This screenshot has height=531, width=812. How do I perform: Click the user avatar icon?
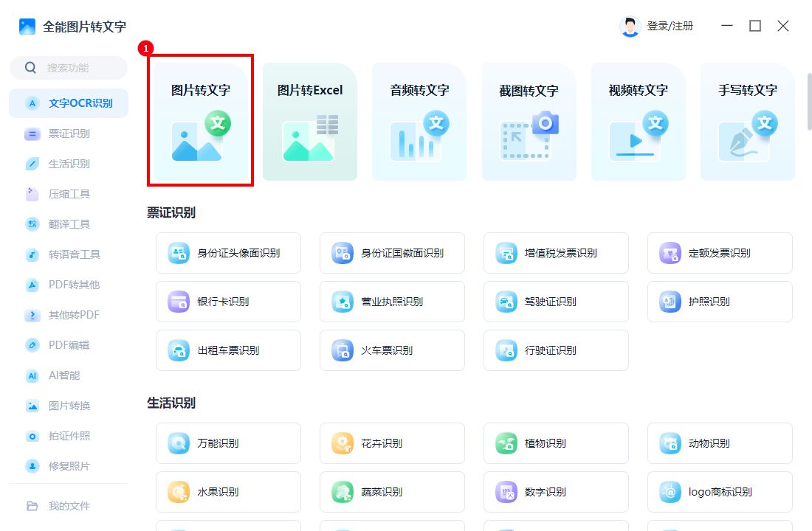click(x=630, y=27)
